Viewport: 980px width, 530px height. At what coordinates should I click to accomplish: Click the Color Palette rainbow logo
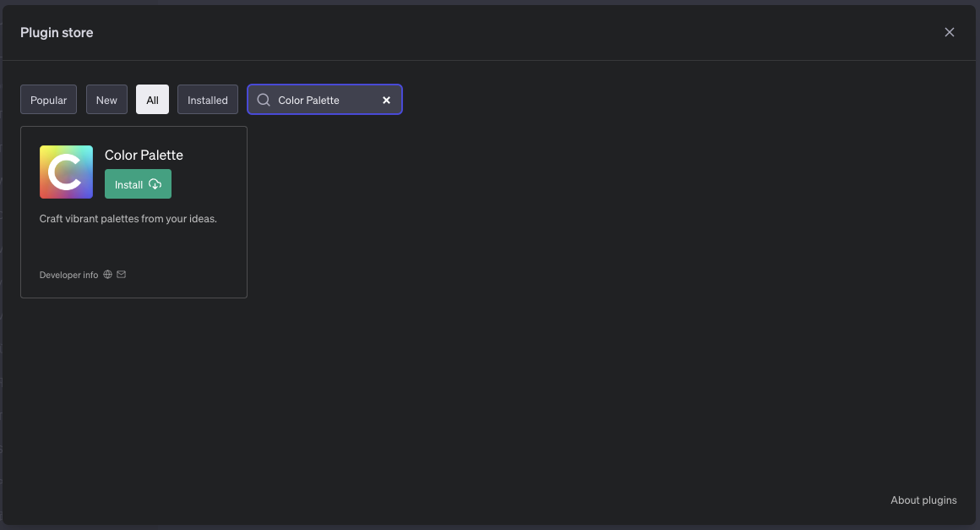tap(66, 172)
